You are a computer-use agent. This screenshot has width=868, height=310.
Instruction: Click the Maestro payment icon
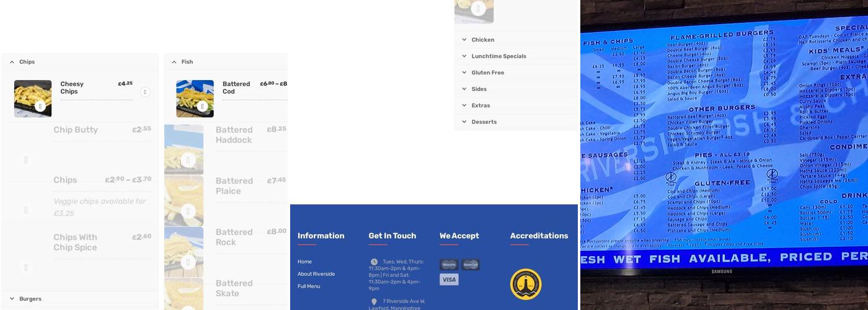449,265
